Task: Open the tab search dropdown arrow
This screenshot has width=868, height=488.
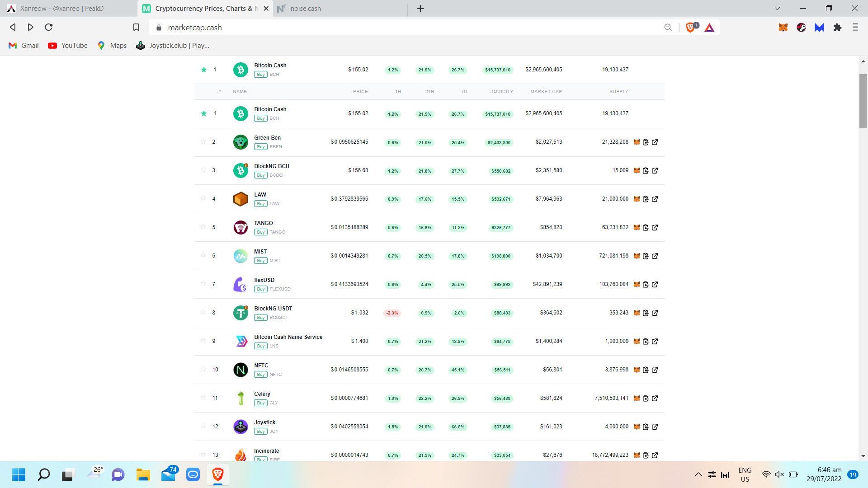Action: tap(777, 9)
